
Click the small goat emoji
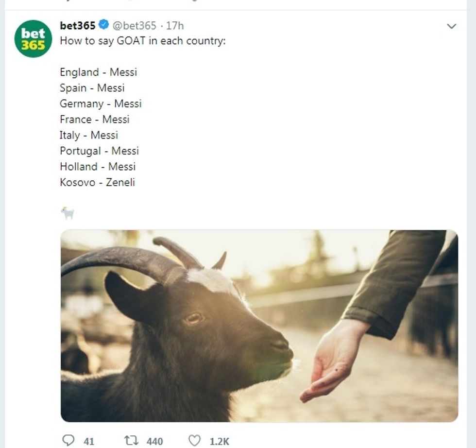[x=68, y=213]
